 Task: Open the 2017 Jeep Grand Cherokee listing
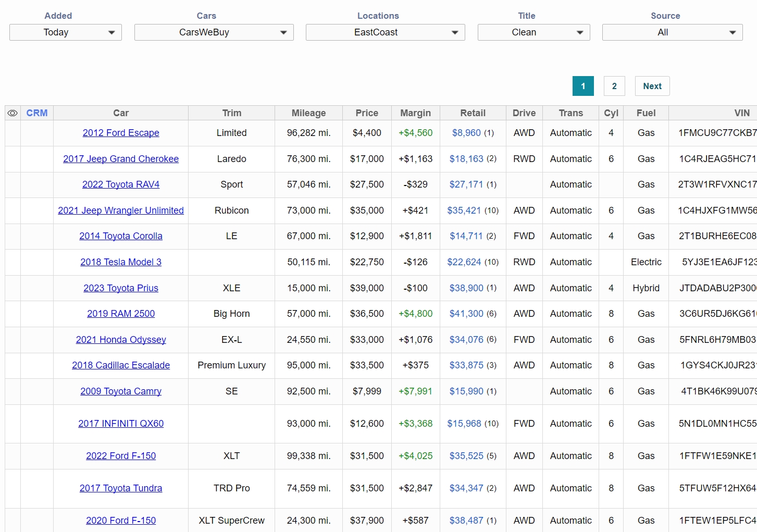(x=121, y=159)
